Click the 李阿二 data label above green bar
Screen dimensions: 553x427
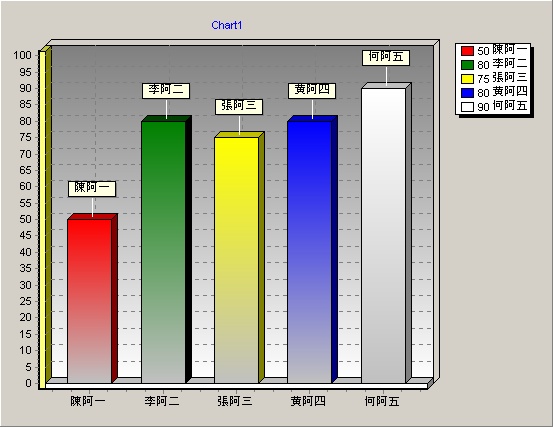pyautogui.click(x=166, y=91)
